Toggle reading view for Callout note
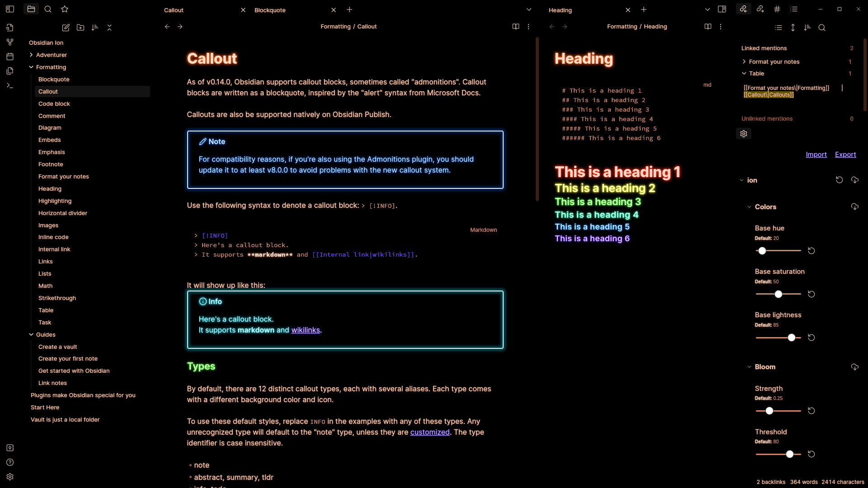 click(x=516, y=27)
